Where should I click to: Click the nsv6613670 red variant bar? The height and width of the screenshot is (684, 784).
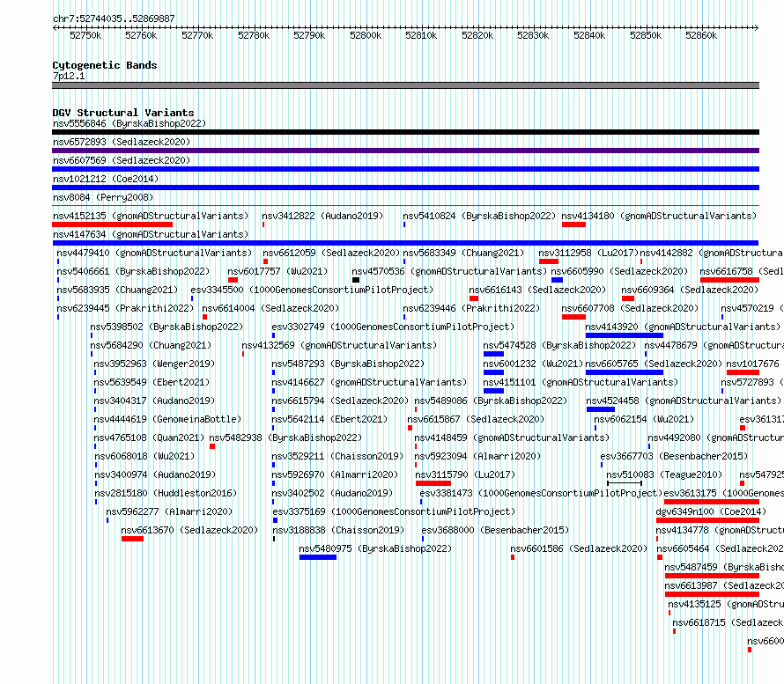tap(132, 539)
